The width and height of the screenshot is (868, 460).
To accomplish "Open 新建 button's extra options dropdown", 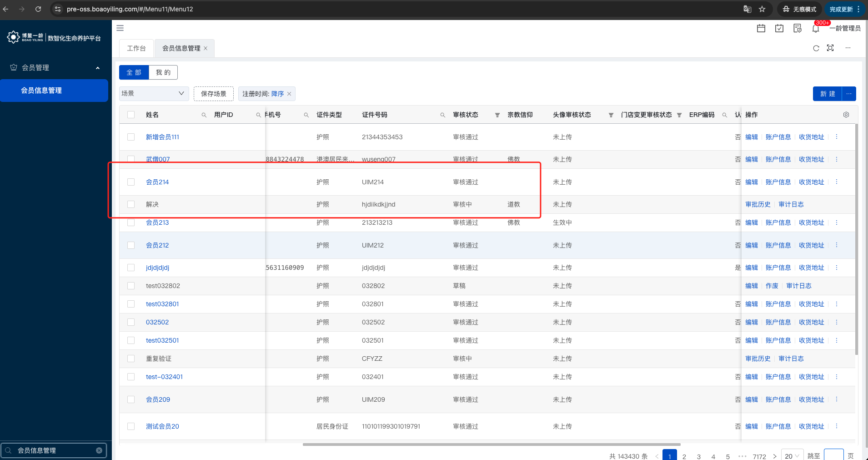I will (x=849, y=94).
